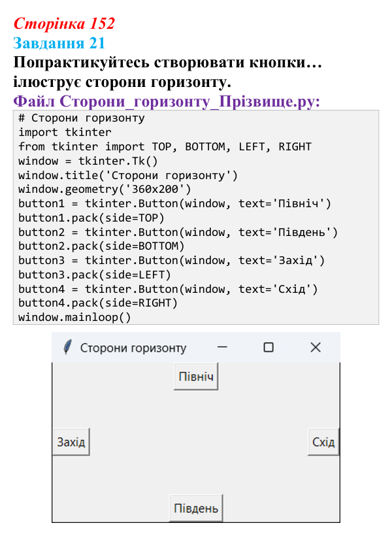The height and width of the screenshot is (536, 392).
Task: Click the Північ button
Action: click(x=196, y=377)
